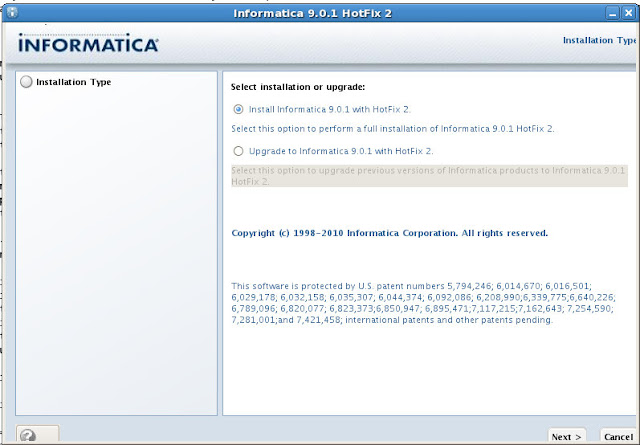Click the Informatica logo
Viewport: 640px width, 445px height.
(x=88, y=43)
